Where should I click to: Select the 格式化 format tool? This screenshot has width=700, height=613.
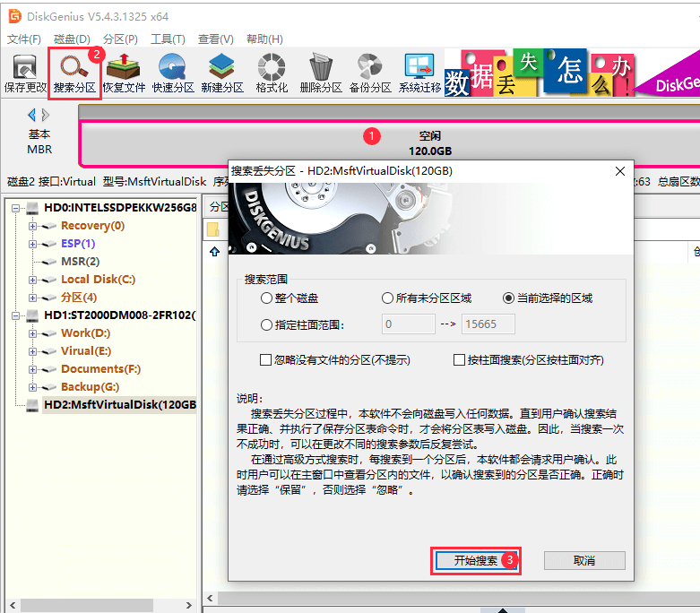coord(272,73)
